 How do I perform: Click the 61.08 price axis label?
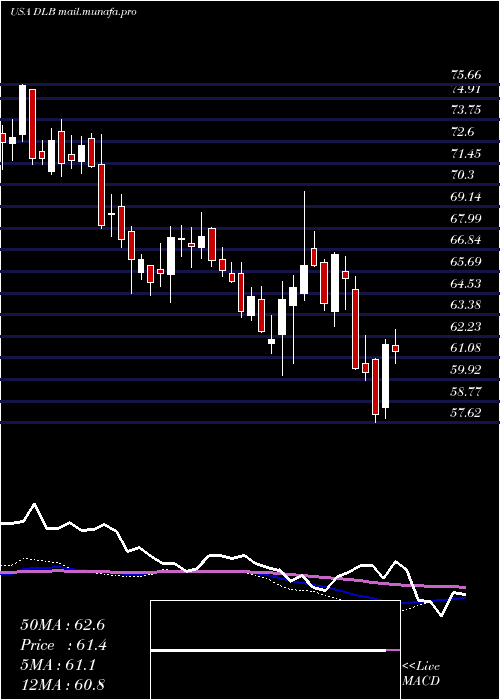(466, 347)
